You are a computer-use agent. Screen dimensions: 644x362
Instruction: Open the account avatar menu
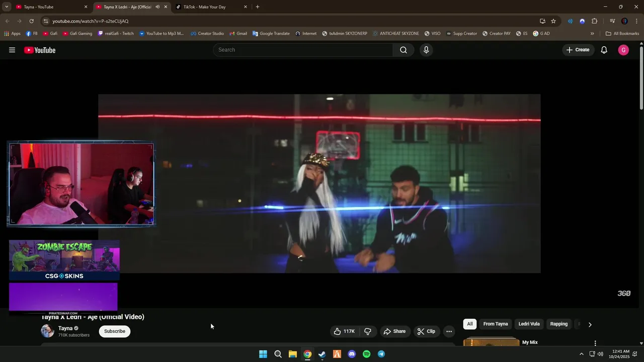tap(623, 50)
